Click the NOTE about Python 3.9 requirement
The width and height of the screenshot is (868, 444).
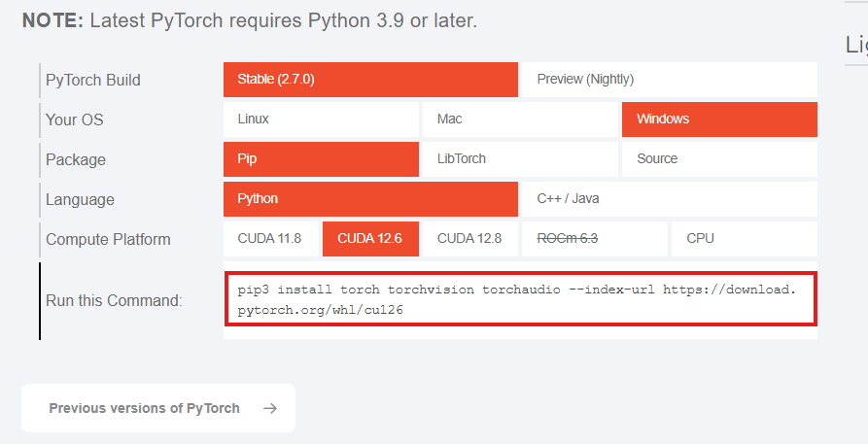(x=250, y=20)
